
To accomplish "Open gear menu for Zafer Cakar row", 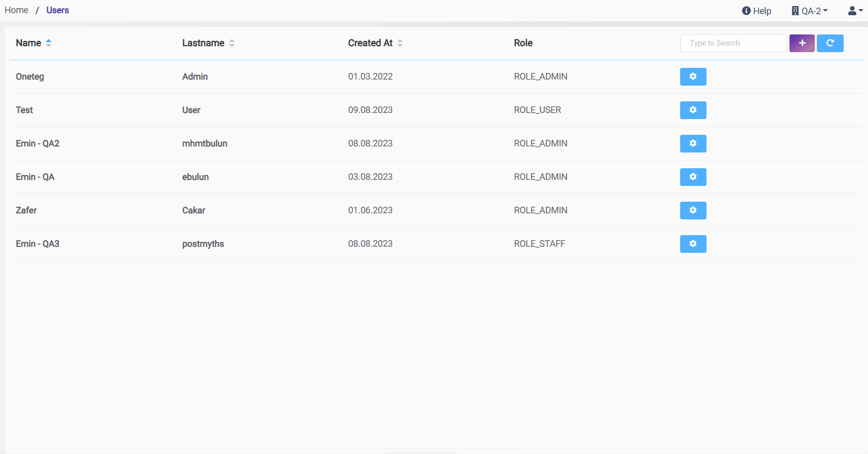I will point(693,210).
